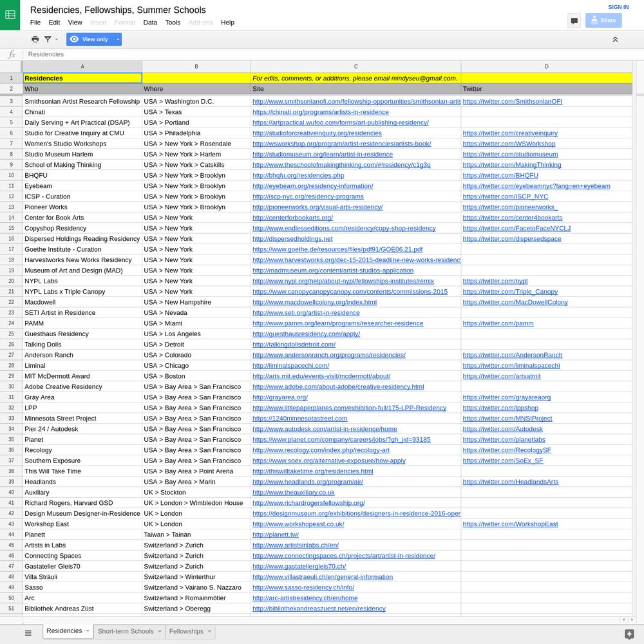Image resolution: width=644 pixels, height=644 pixels.
Task: Open the all sheets list icon
Action: pos(28,633)
